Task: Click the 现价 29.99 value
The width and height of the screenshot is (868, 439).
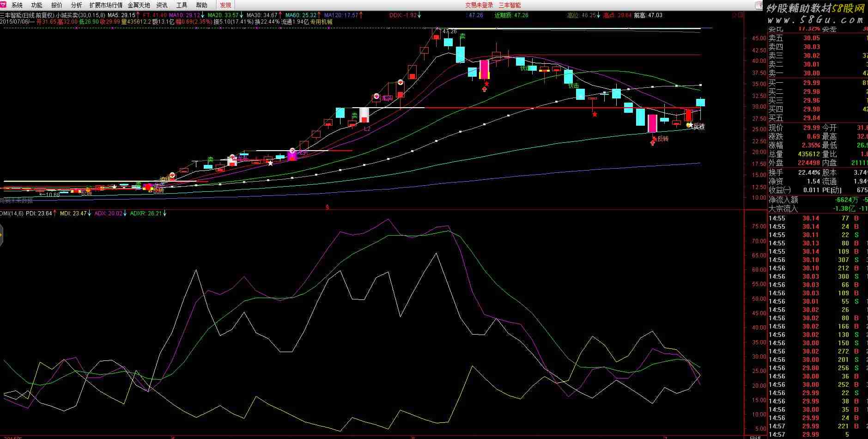Action: (x=811, y=128)
